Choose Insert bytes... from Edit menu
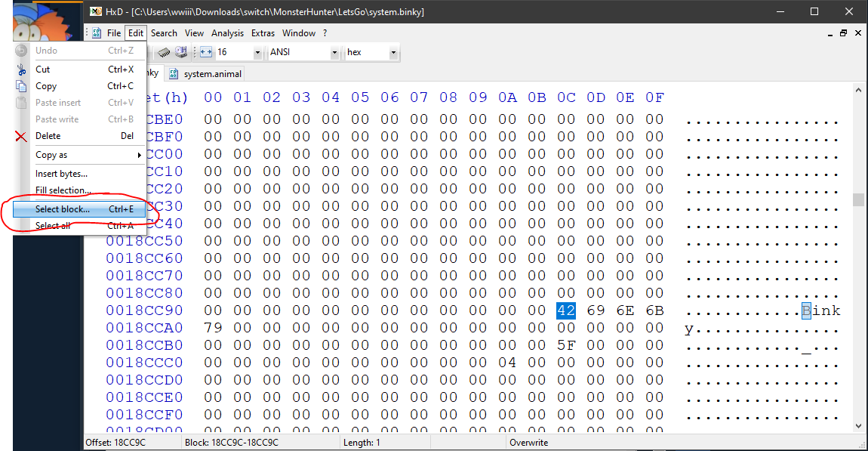Image resolution: width=868 pixels, height=451 pixels. coord(79,174)
